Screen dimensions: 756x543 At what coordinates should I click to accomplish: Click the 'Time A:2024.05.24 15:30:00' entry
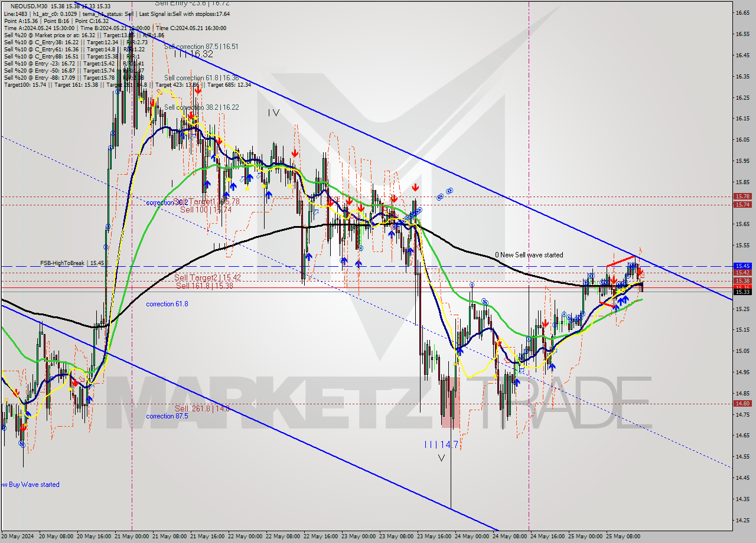[x=39, y=28]
